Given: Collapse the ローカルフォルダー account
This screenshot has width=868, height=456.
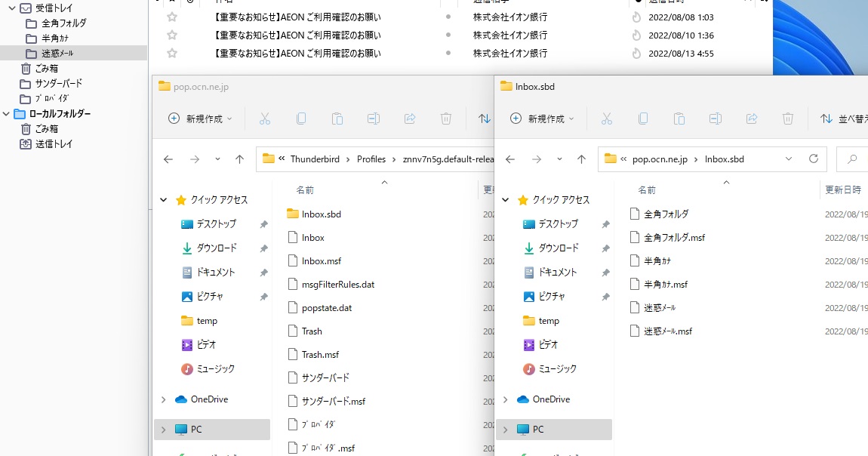Looking at the screenshot, I should tap(7, 113).
